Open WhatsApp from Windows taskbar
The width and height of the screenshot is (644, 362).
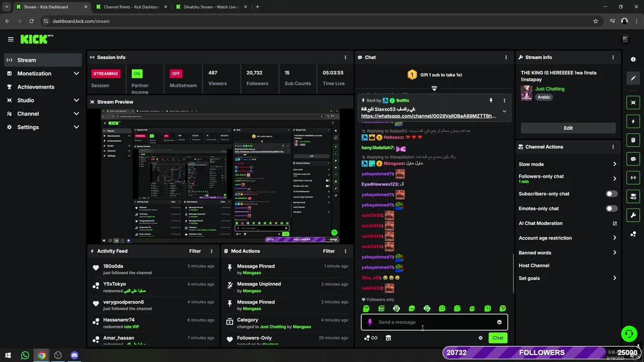click(25, 355)
